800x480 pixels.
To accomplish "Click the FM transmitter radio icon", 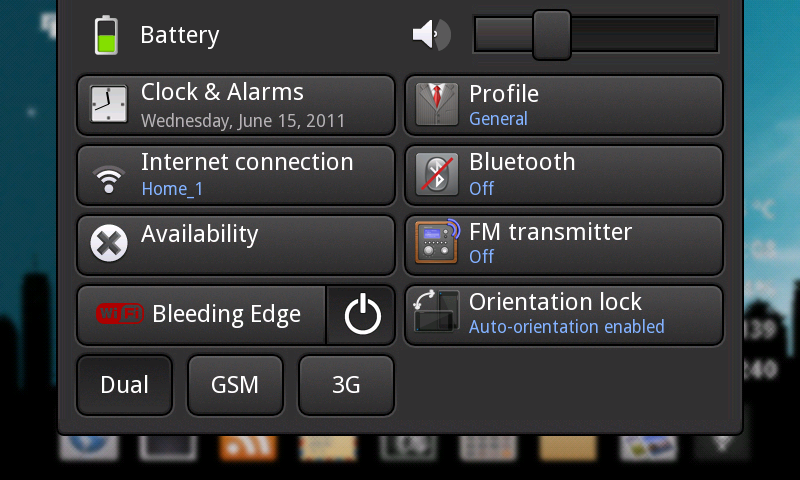I will click(437, 241).
